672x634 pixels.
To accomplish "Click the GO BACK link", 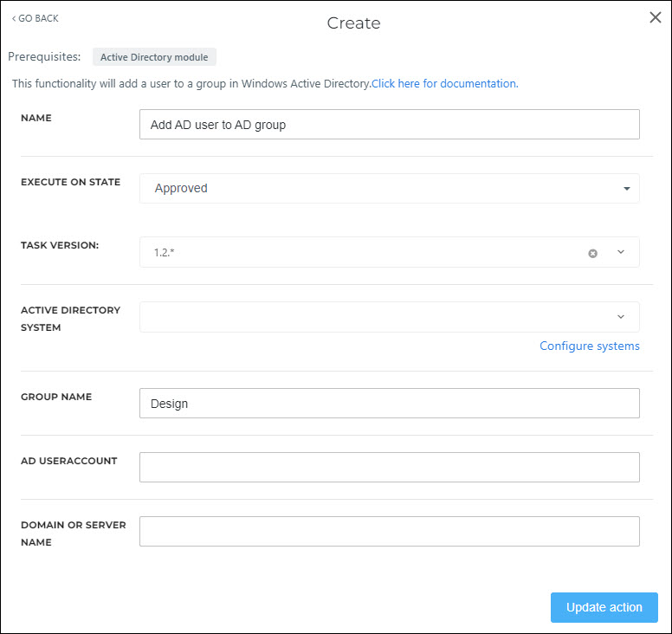I will (36, 18).
